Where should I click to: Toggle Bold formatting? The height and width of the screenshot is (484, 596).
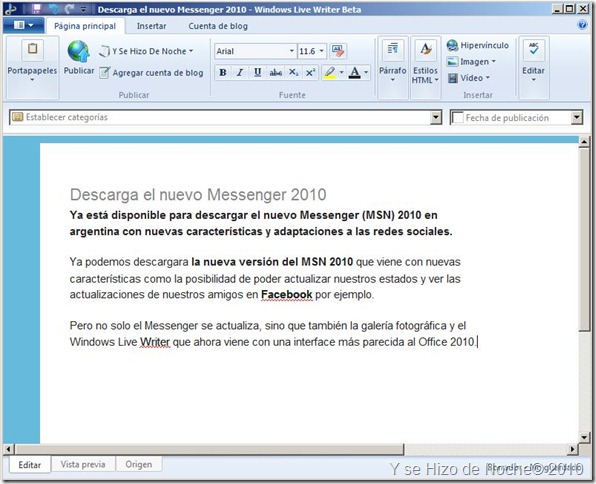point(223,72)
